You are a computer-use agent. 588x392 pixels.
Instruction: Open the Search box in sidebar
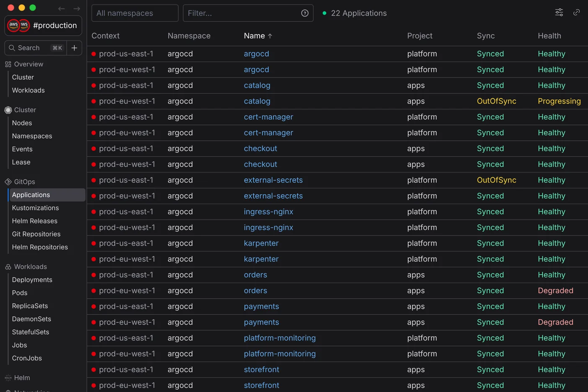(36, 48)
